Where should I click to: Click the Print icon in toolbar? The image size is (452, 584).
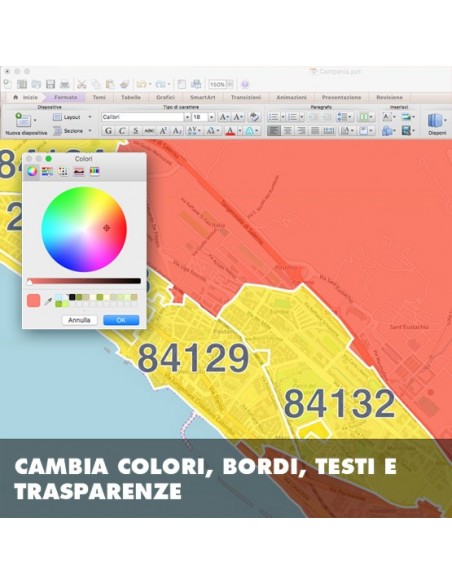(x=65, y=85)
